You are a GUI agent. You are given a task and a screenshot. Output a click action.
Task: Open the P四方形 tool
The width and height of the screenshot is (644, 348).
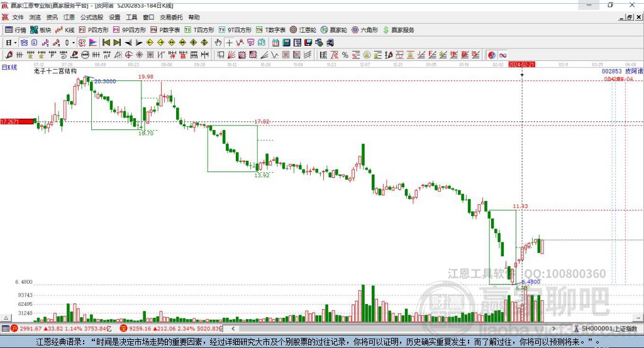[x=94, y=30]
